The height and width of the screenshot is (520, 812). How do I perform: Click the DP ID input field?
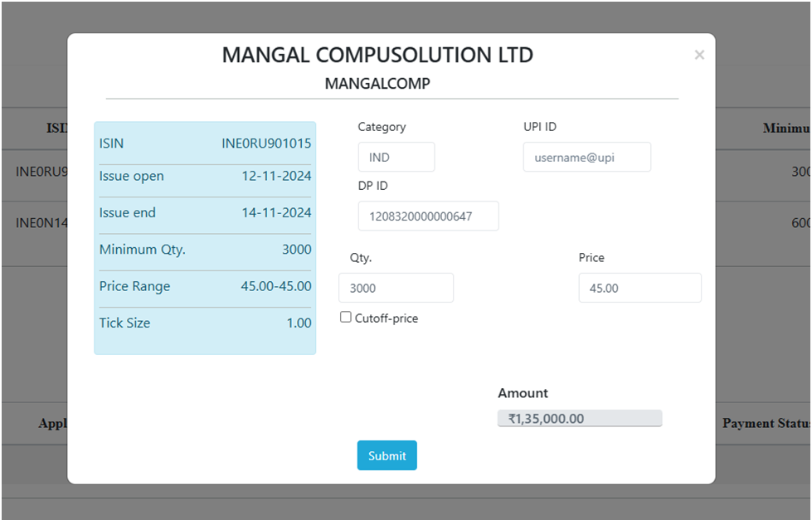(428, 216)
